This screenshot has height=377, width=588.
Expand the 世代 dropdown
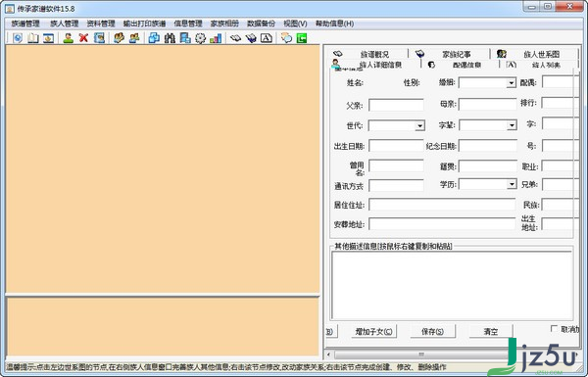(420, 125)
